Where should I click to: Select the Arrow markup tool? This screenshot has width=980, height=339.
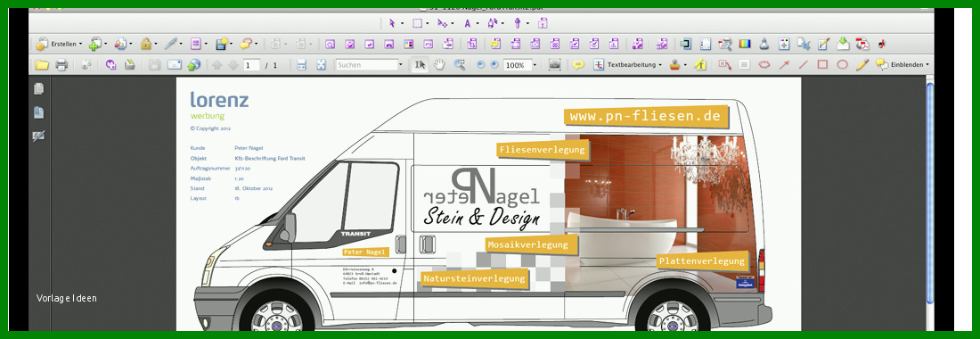(x=784, y=64)
